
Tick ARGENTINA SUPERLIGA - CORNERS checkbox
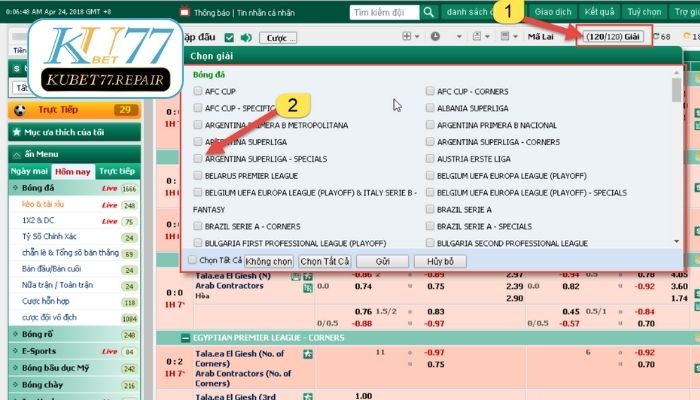pos(430,142)
